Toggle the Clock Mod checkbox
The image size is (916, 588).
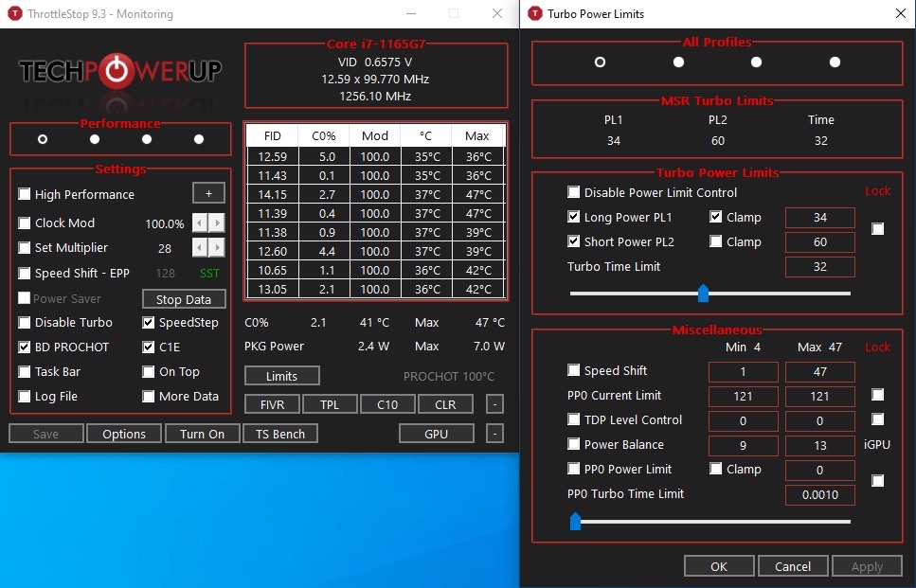click(x=24, y=223)
